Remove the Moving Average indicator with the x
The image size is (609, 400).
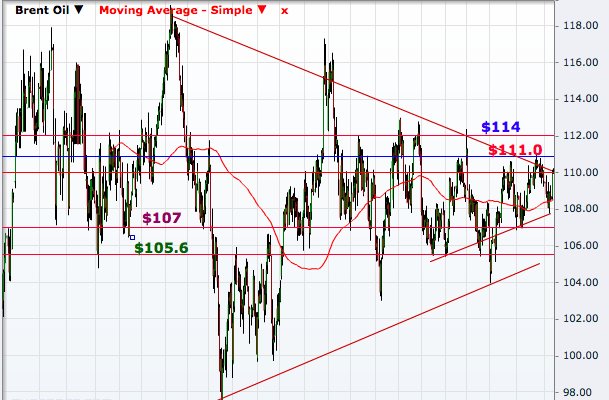pos(285,11)
